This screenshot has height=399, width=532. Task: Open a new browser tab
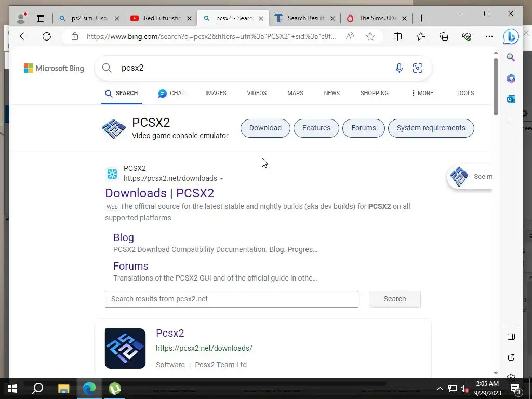[421, 18]
